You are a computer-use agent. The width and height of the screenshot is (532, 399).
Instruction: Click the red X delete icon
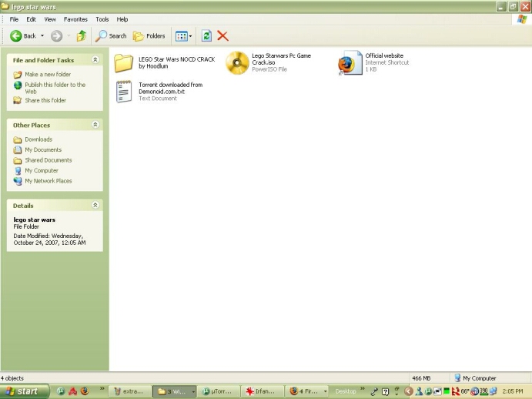click(223, 35)
